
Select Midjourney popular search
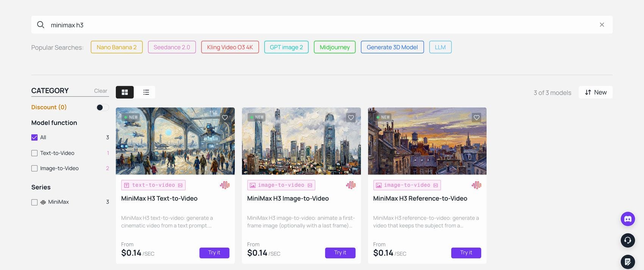coord(335,47)
